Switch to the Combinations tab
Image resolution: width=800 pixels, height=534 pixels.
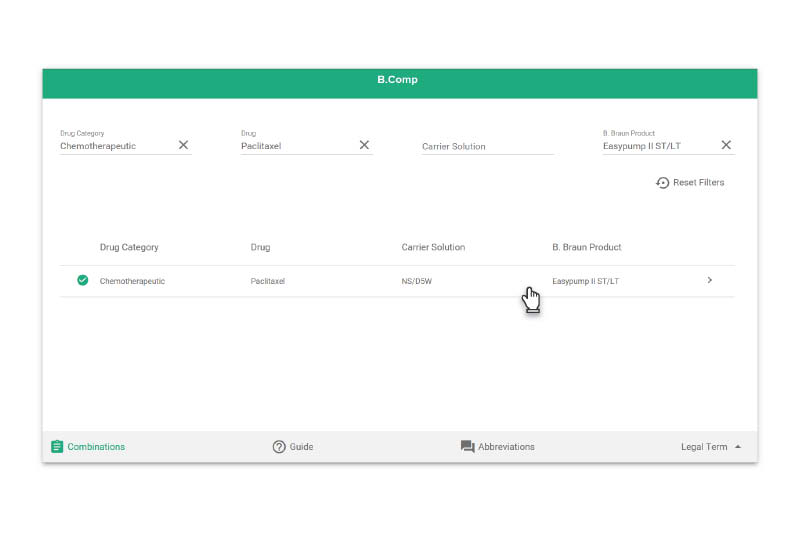click(x=88, y=447)
